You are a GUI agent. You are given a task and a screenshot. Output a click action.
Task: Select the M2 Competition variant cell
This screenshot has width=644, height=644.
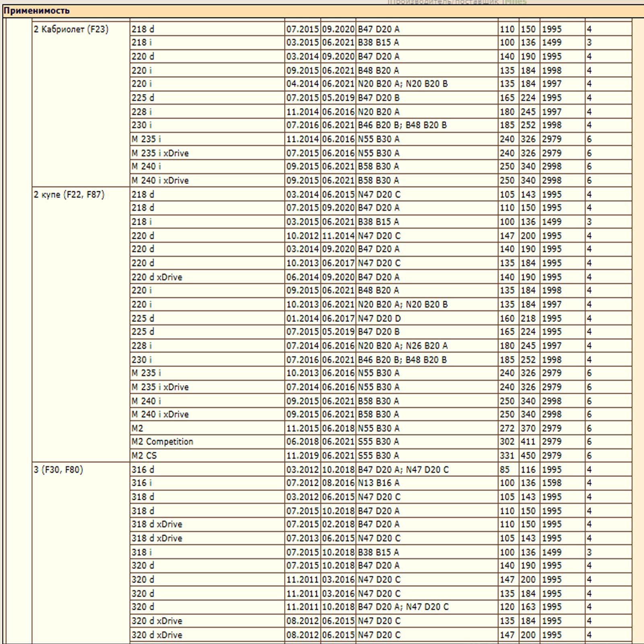coord(162,442)
